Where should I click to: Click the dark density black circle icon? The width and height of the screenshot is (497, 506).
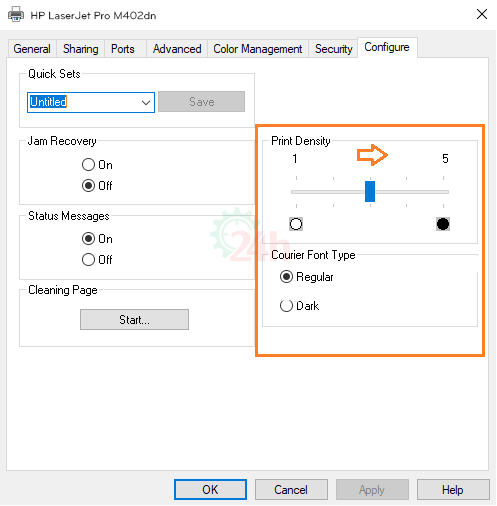coord(443,224)
